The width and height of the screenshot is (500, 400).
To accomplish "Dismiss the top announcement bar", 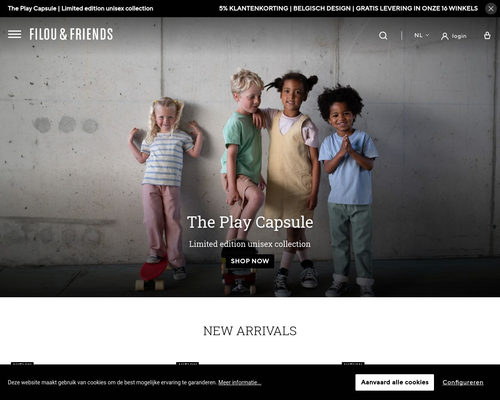I will pyautogui.click(x=491, y=9).
